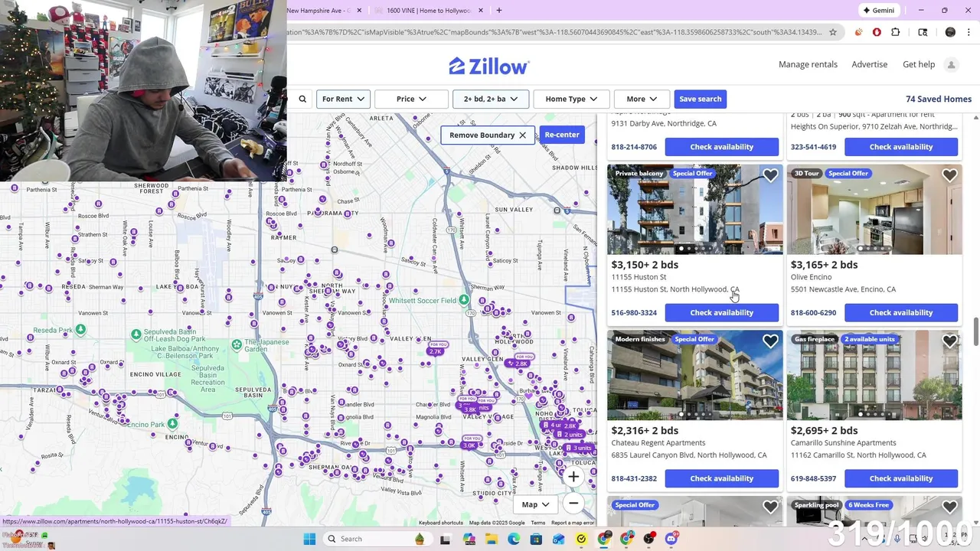Favorite the Chateau Regent Apartments listing
This screenshot has width=980, height=551.
point(770,342)
